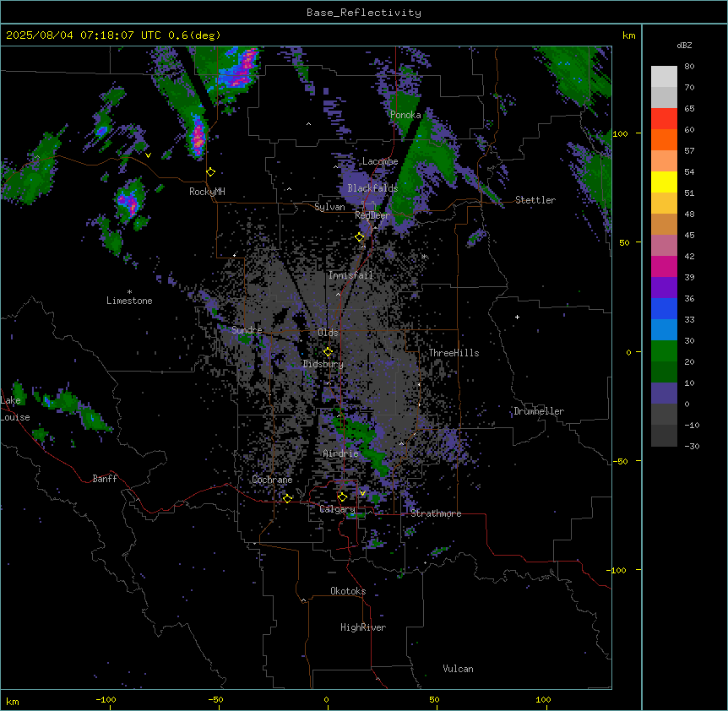This screenshot has width=728, height=711.
Task: Select the Sundre city label
Action: [247, 330]
